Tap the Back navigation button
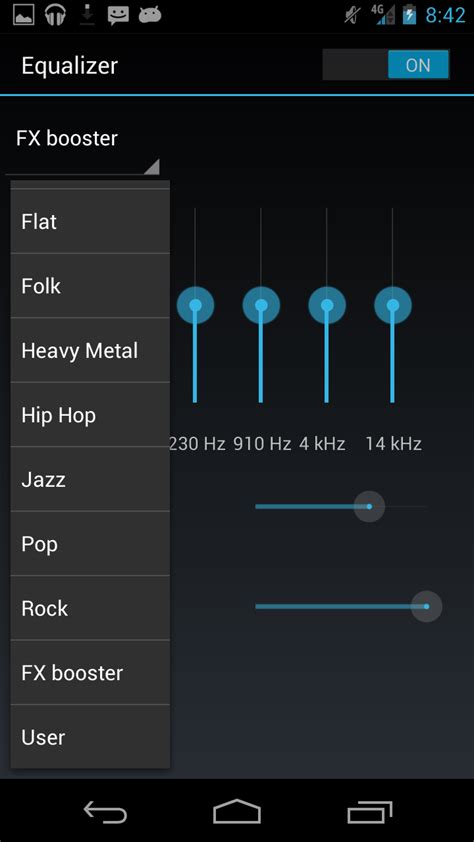474x842 pixels. pos(105,811)
